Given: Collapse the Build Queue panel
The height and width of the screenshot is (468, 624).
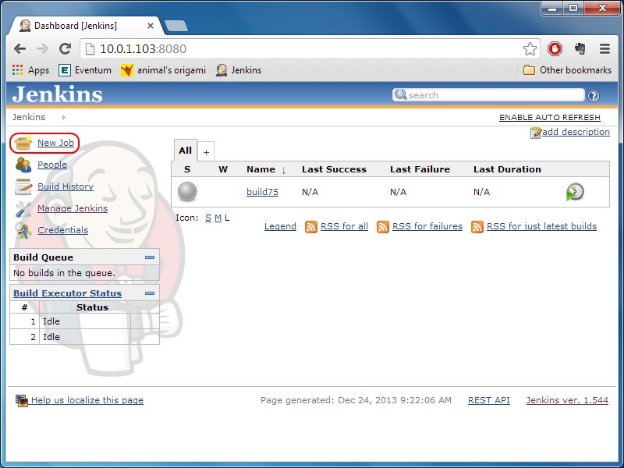Looking at the screenshot, I should (150, 258).
